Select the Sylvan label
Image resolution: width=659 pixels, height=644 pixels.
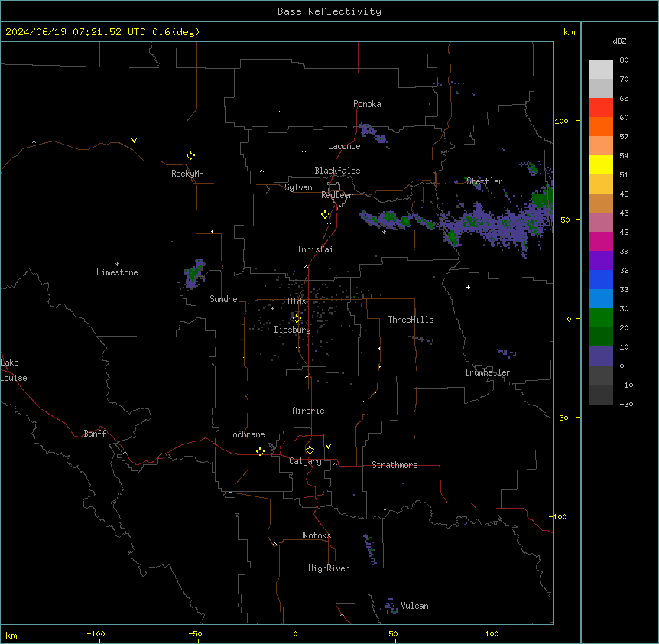click(x=298, y=187)
